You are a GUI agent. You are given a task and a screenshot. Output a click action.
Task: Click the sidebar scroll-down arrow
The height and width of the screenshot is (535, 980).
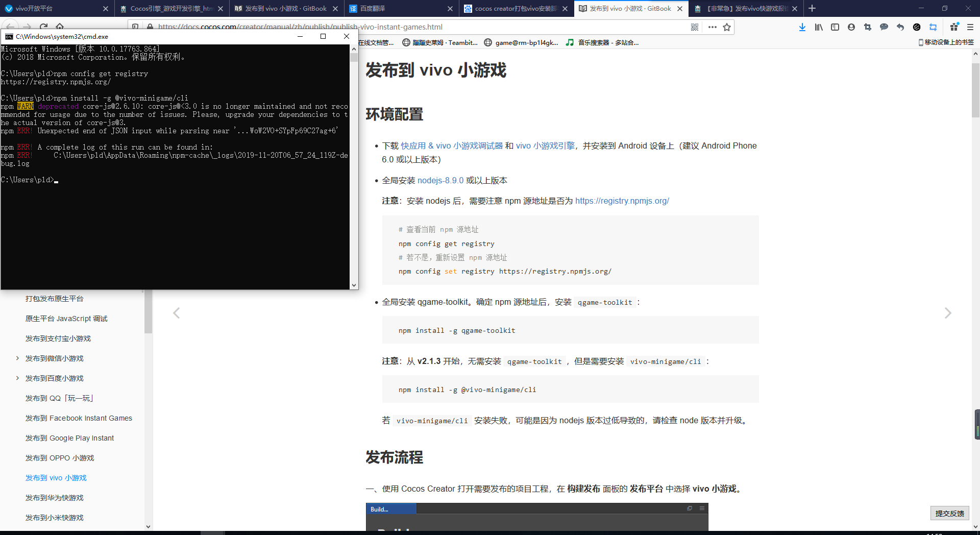(149, 526)
